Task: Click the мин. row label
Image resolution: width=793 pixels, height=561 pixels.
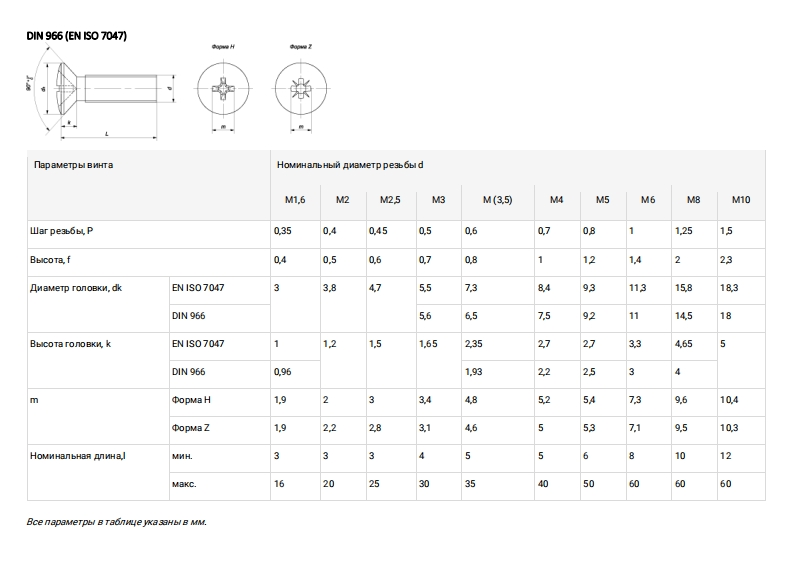Action: [x=182, y=456]
